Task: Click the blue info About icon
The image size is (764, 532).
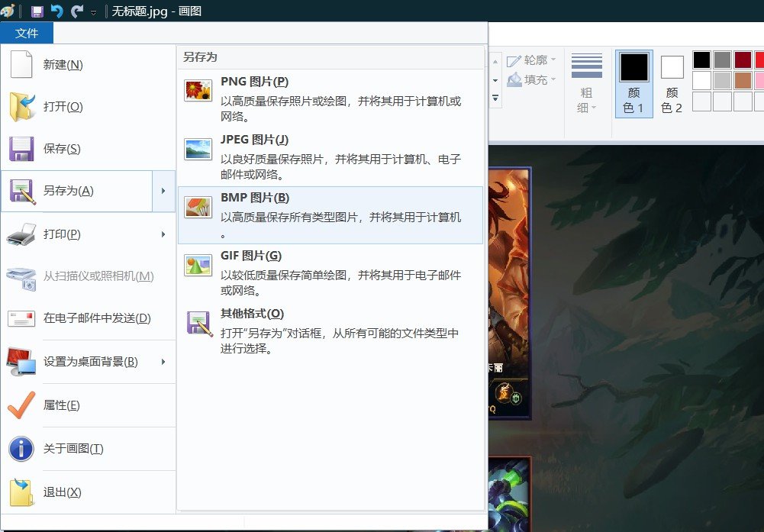Action: coord(21,449)
